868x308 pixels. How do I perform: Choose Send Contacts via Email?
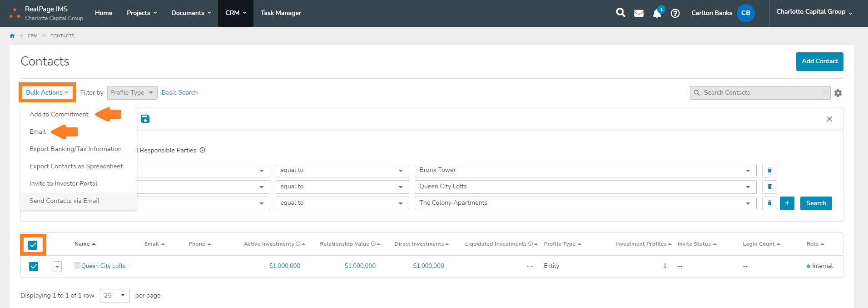pyautogui.click(x=64, y=201)
